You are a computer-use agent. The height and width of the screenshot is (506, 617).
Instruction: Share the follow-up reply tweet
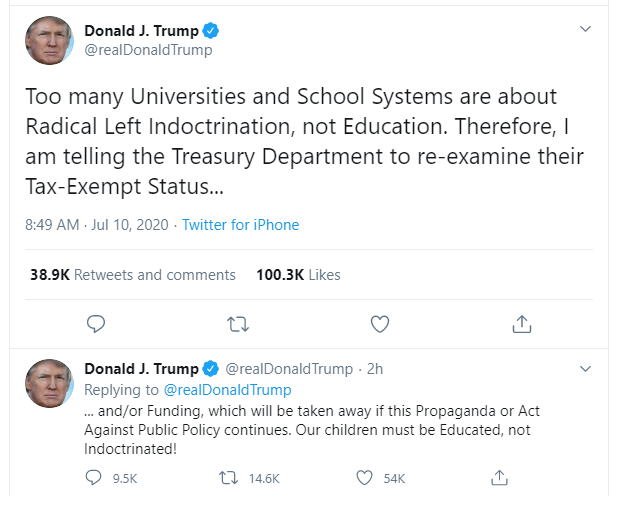pos(498,478)
